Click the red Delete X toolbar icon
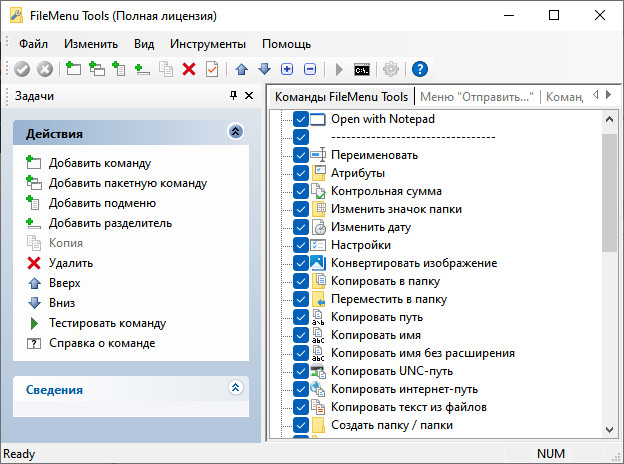The image size is (624, 464). pyautogui.click(x=188, y=69)
